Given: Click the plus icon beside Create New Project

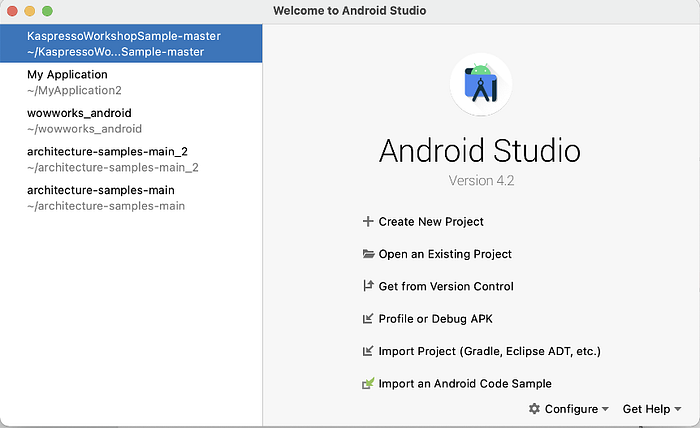Looking at the screenshot, I should pos(368,221).
